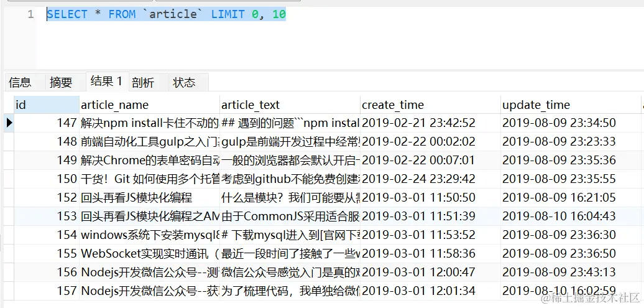Click article name 'Nodejs开发微信公众号--测'
Viewport: 644px width, 308px height.
149,272
